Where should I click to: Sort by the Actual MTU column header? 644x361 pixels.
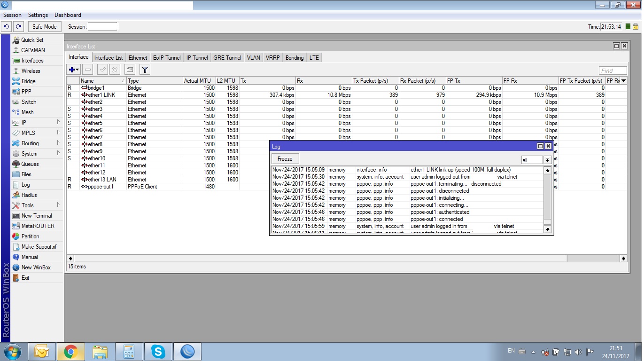tap(199, 81)
